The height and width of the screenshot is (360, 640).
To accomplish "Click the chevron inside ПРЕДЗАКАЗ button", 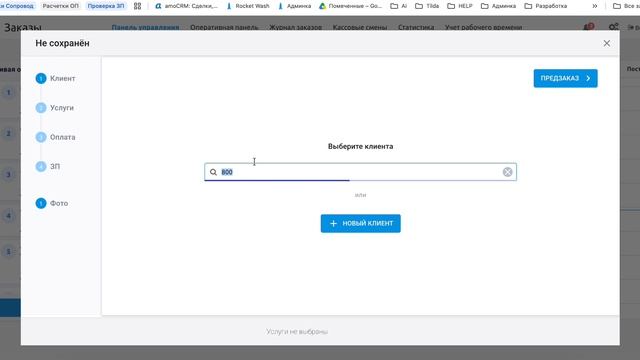I will click(588, 78).
